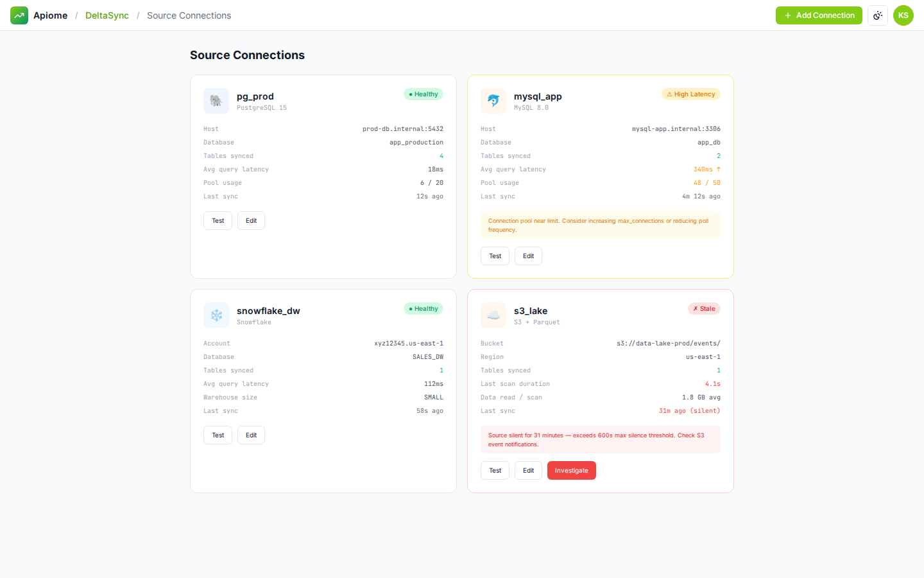The width and height of the screenshot is (924, 578).
Task: Click database value app_production
Action: tap(416, 143)
